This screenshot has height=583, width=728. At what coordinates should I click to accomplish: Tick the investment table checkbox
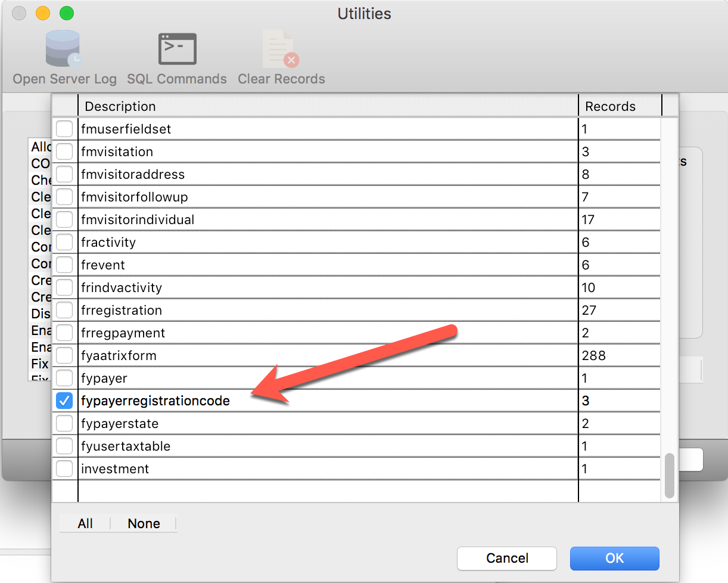point(64,469)
